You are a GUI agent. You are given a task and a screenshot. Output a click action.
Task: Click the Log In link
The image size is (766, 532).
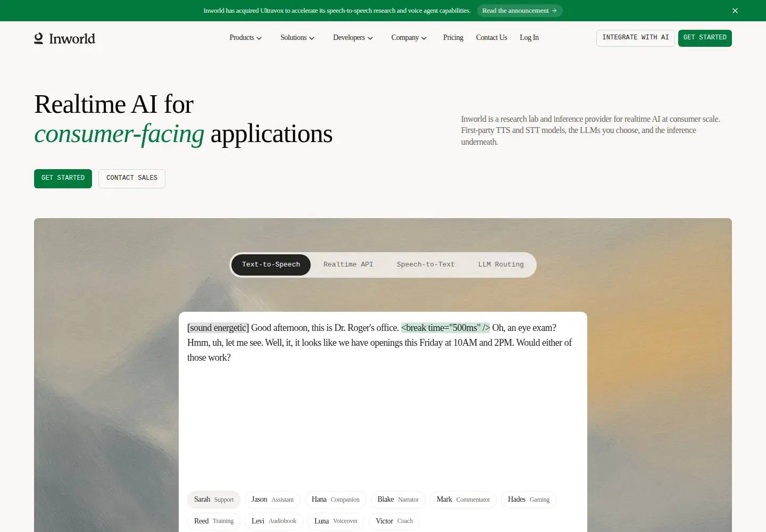click(529, 38)
